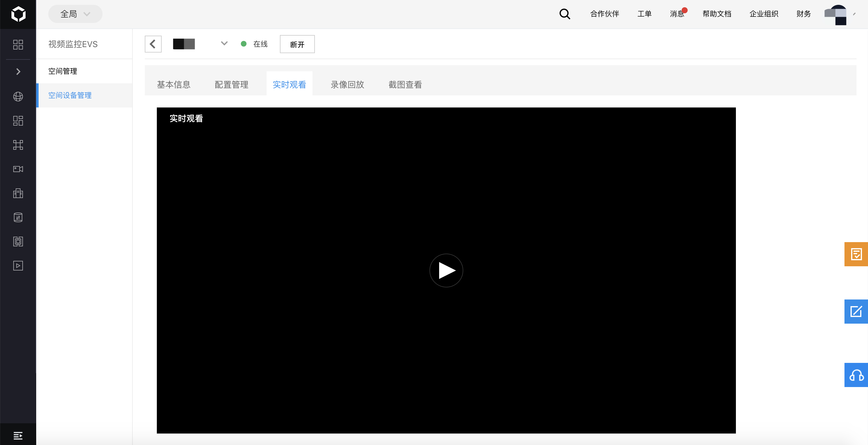Open 消息 notifications
This screenshot has width=868, height=445.
pos(678,13)
